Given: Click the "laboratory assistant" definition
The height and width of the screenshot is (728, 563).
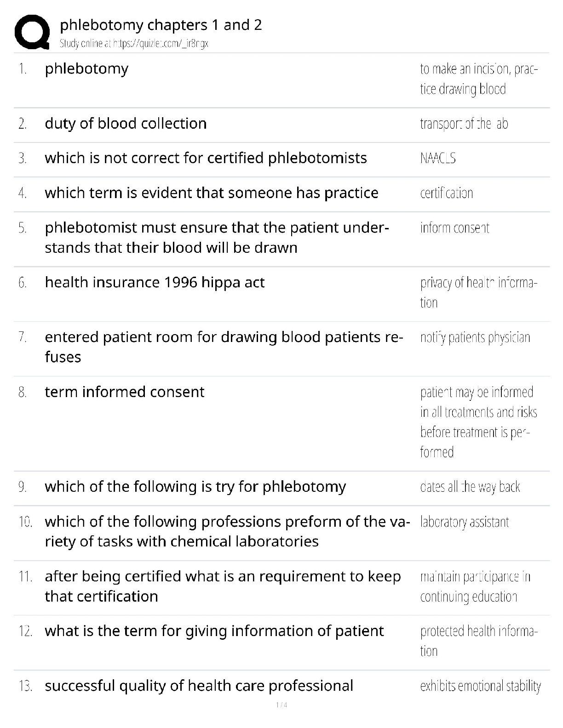Looking at the screenshot, I should pyautogui.click(x=464, y=522).
